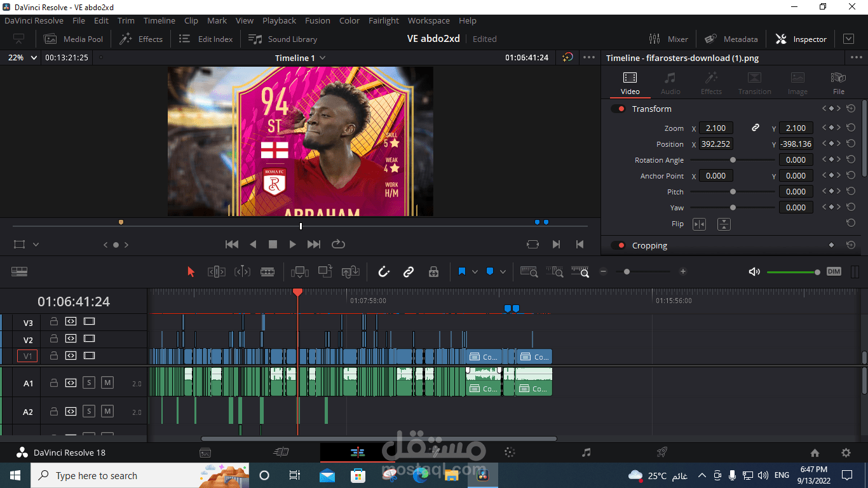
Task: Flip image horizontally button
Action: pos(699,224)
